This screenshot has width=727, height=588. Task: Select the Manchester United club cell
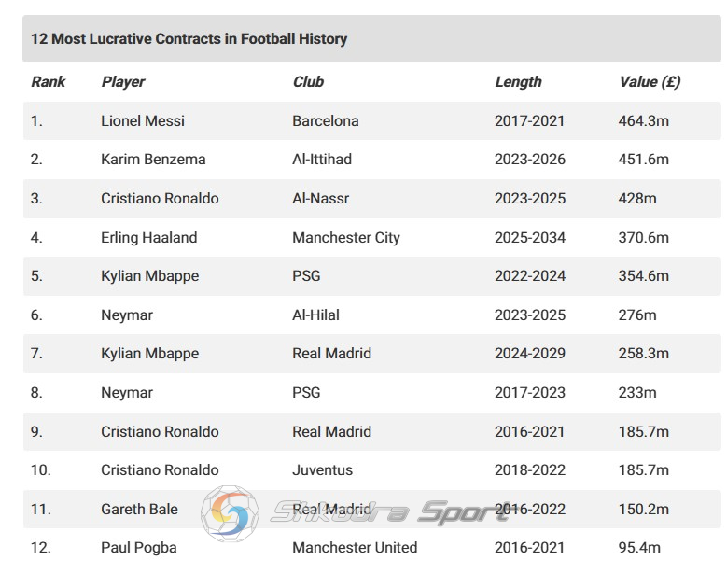[355, 548]
